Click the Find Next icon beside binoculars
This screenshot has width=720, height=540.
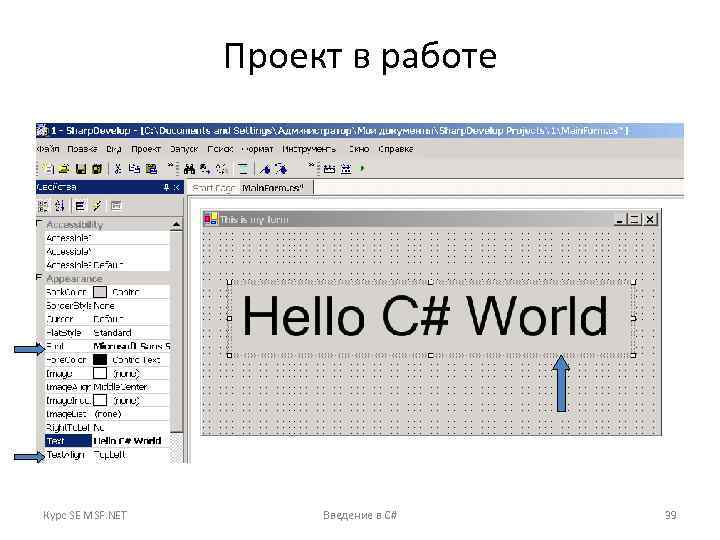coord(205,169)
